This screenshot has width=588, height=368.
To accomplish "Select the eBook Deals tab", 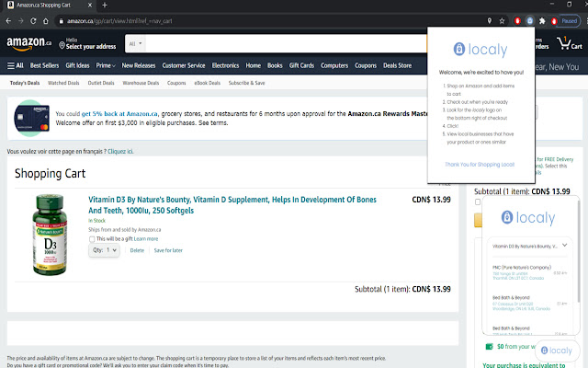I will 208,83.
